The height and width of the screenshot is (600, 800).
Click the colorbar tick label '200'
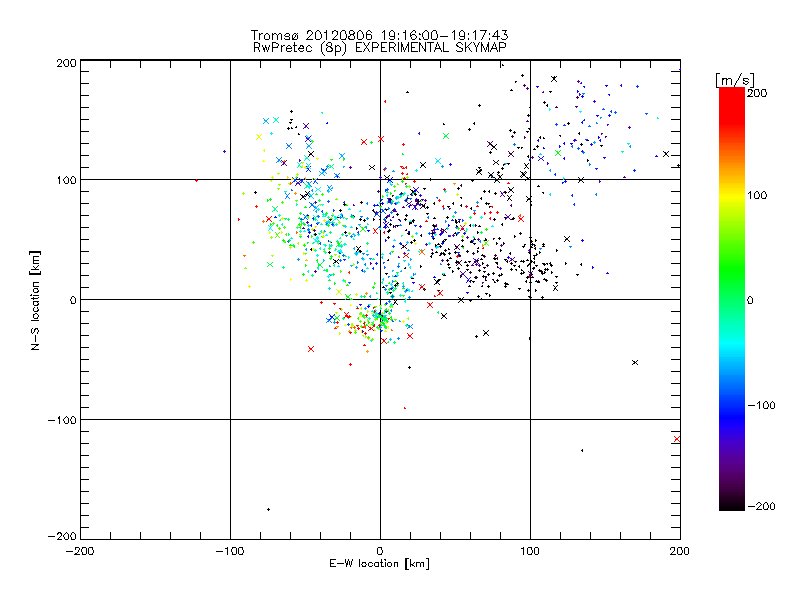click(757, 93)
